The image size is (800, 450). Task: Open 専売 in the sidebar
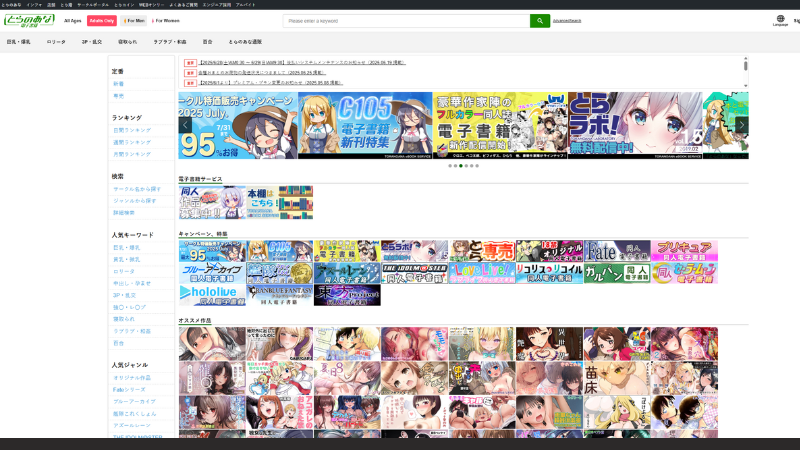point(118,96)
